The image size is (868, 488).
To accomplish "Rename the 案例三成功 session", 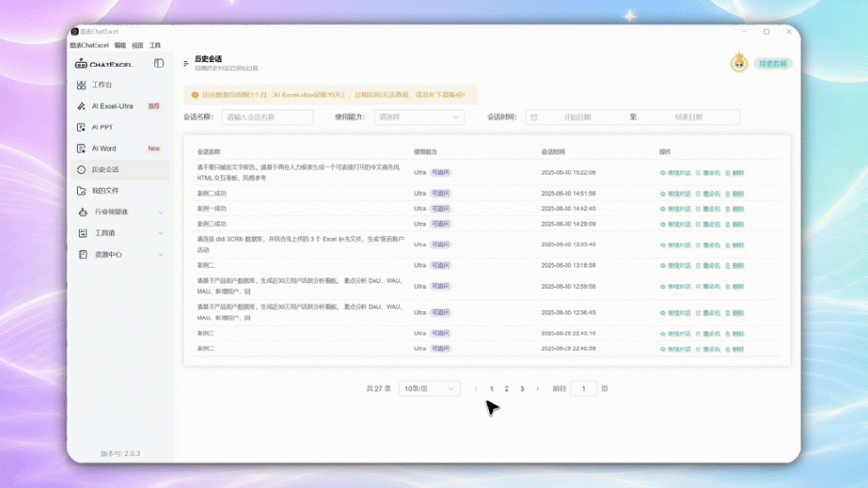I will (708, 224).
